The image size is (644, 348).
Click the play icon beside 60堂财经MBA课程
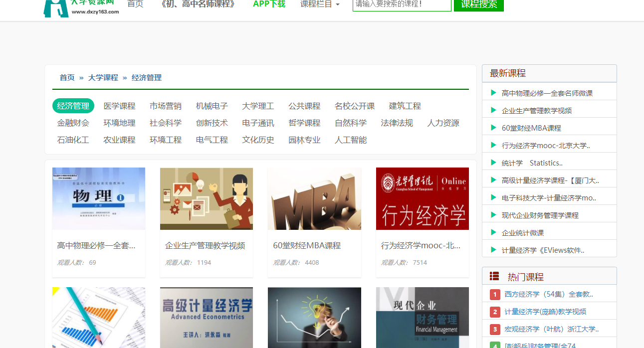492,127
